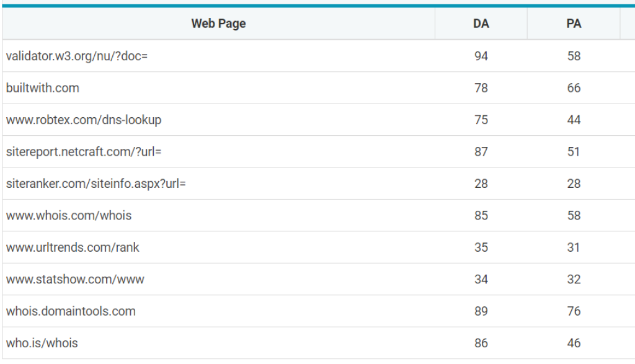Select PA value 31 for urltrends.com
The height and width of the screenshot is (364, 635).
(574, 247)
